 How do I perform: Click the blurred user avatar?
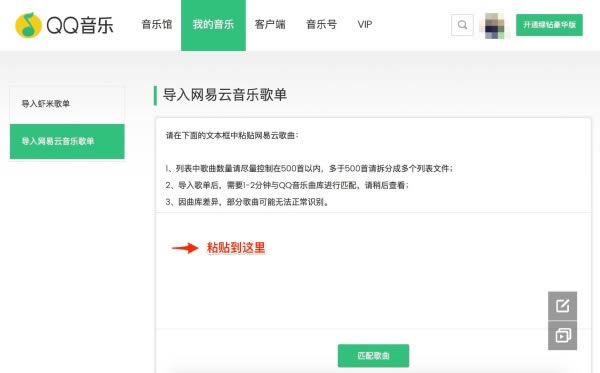pyautogui.click(x=494, y=25)
